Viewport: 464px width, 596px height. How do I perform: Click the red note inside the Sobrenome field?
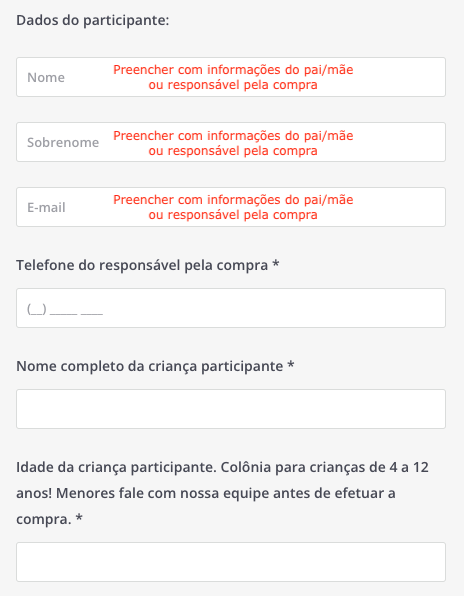pos(233,143)
